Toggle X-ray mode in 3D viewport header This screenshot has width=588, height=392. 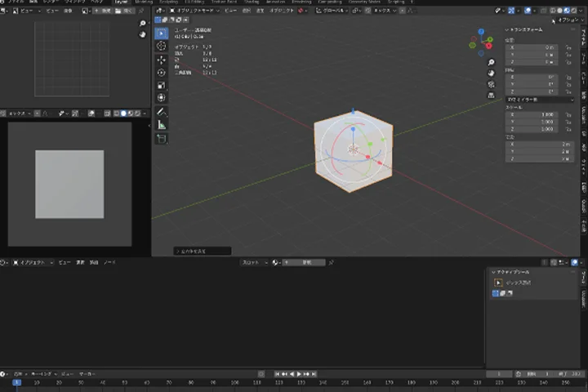(543, 11)
